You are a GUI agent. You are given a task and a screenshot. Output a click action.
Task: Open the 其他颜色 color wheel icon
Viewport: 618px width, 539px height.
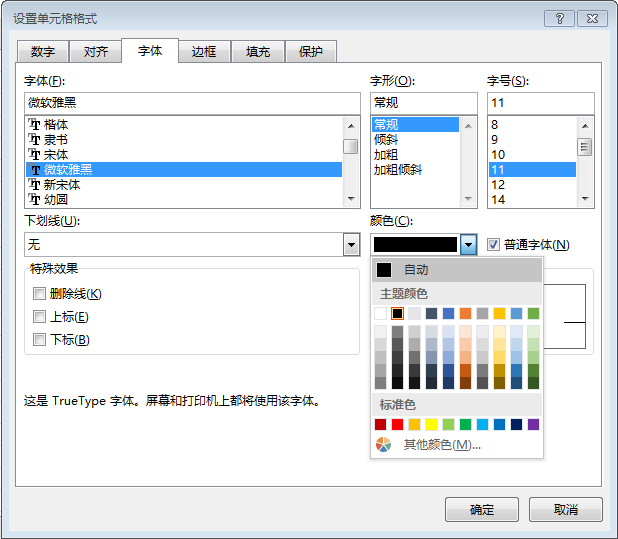click(383, 445)
